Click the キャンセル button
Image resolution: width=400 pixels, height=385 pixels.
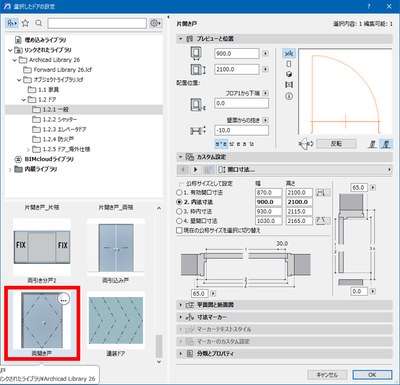[327, 375]
